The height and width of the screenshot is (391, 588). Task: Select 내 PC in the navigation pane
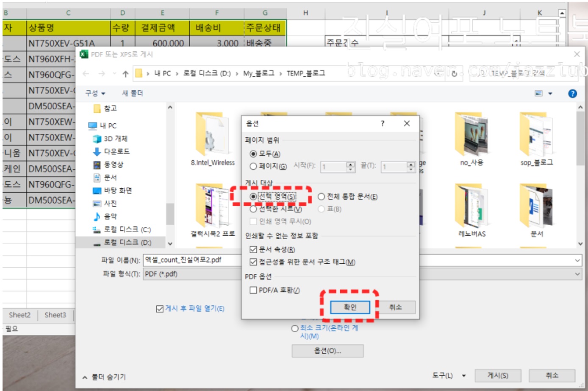tap(102, 126)
